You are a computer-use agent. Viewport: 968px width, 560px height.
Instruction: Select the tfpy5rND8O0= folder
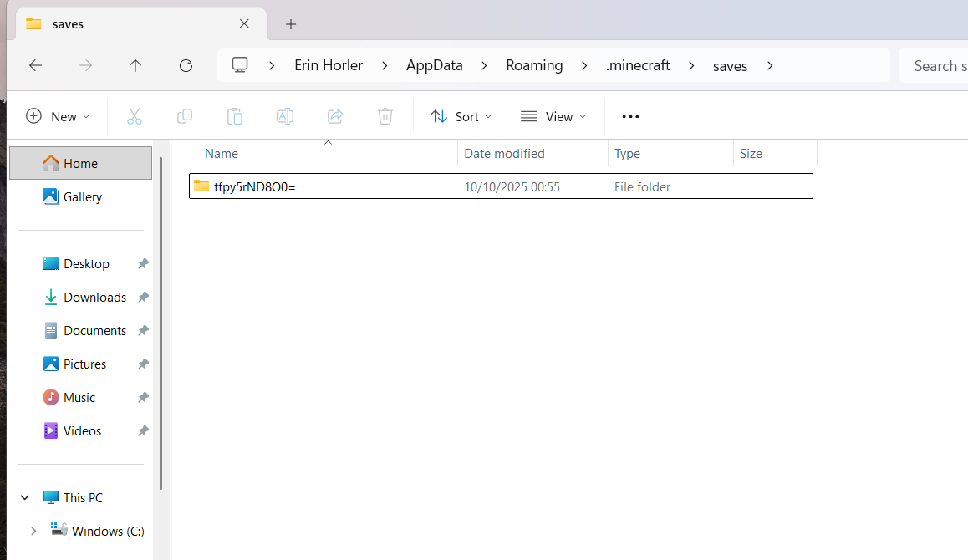coord(254,186)
